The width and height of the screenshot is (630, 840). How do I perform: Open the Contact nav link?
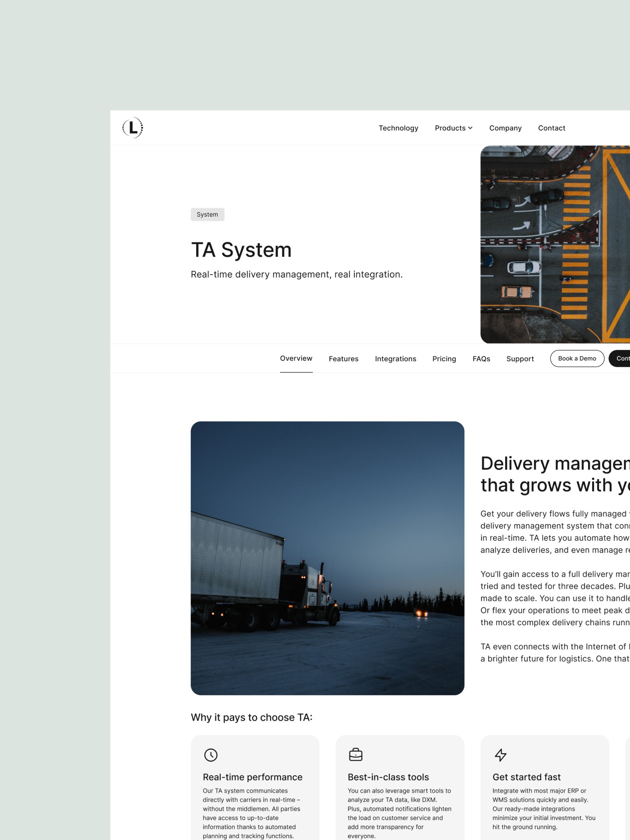[x=552, y=128]
